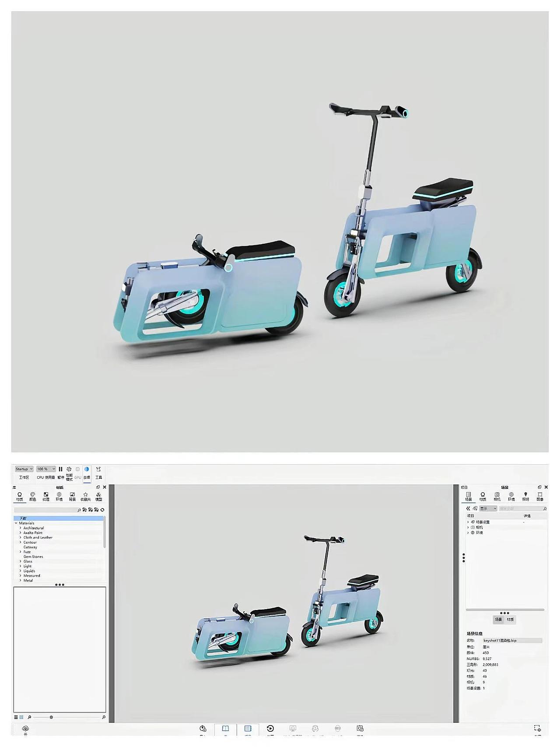Screen dimensions: 560x747
Task: Click the keyshot11 .bip name field
Action: click(x=512, y=641)
